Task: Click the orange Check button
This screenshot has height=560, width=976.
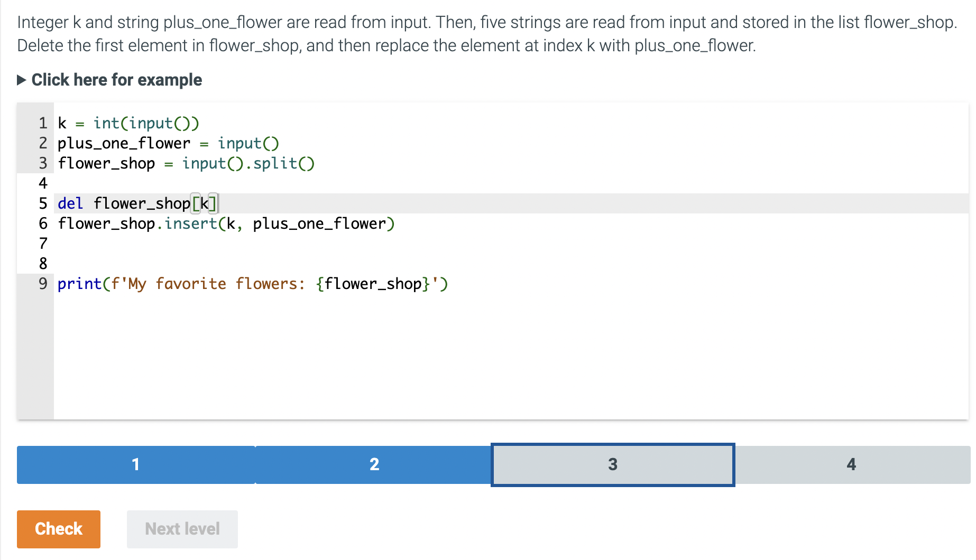Action: pyautogui.click(x=58, y=529)
